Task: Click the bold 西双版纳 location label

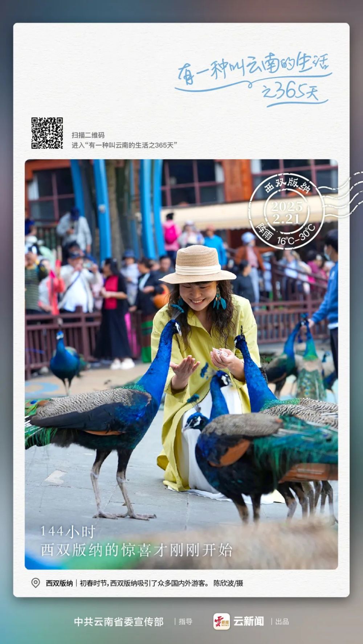Action: coord(59,583)
